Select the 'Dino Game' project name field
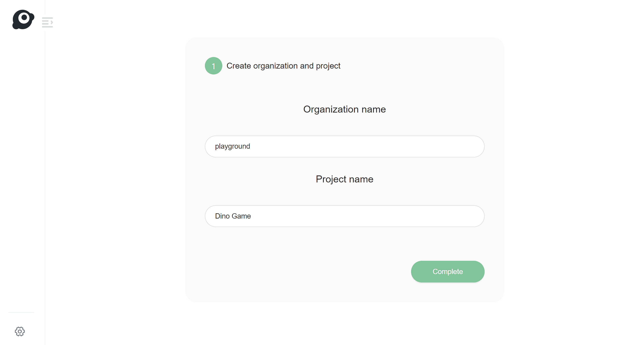This screenshot has width=644, height=345. (x=344, y=216)
